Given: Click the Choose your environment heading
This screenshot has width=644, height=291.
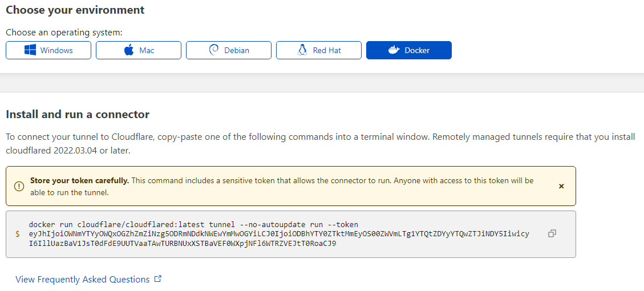Looking at the screenshot, I should pyautogui.click(x=75, y=10).
